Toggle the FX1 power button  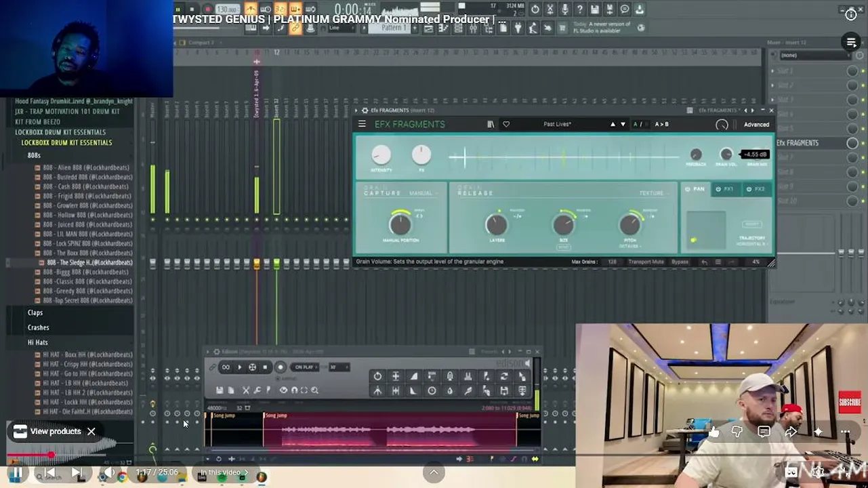pyautogui.click(x=718, y=189)
